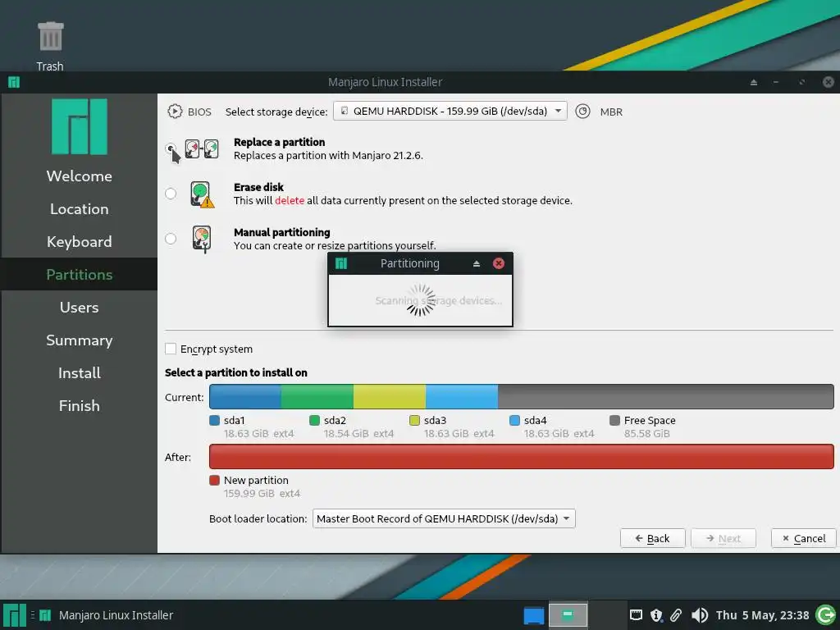This screenshot has width=840, height=630.
Task: Click the keep-above arrow in installer title bar
Action: tap(754, 82)
